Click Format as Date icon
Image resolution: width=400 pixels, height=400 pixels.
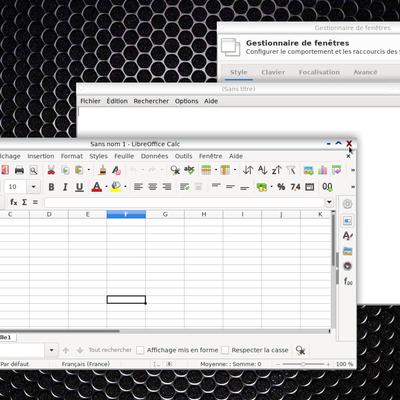310,187
